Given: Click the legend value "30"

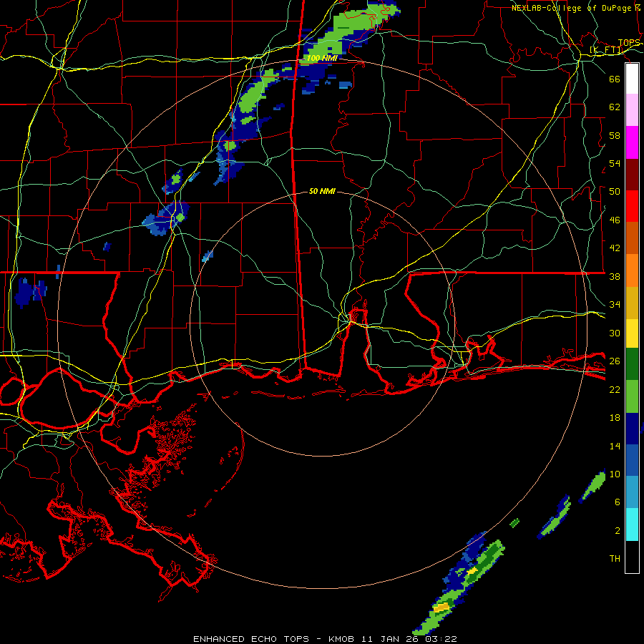Looking at the screenshot, I should pos(615,333).
